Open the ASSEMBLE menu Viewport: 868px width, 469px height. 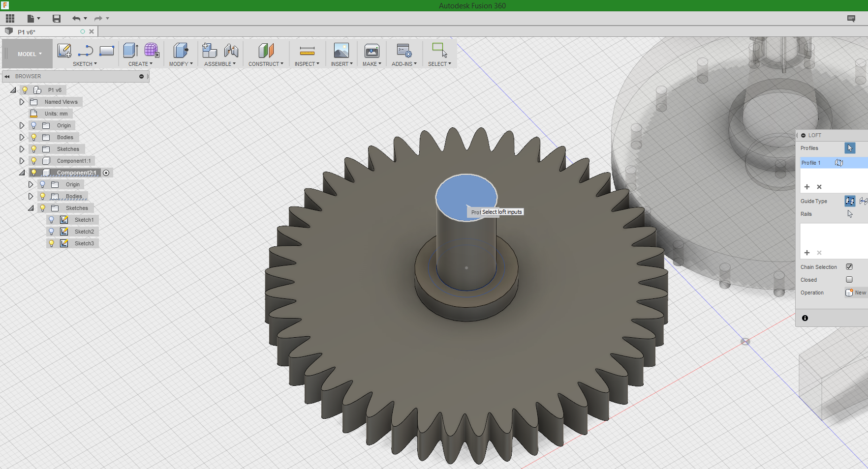pos(219,64)
